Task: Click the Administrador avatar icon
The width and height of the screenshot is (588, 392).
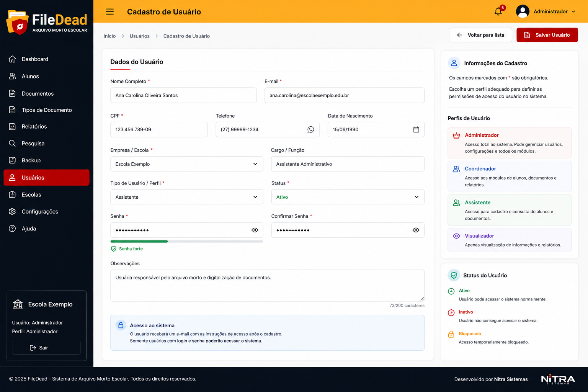Action: tap(523, 11)
